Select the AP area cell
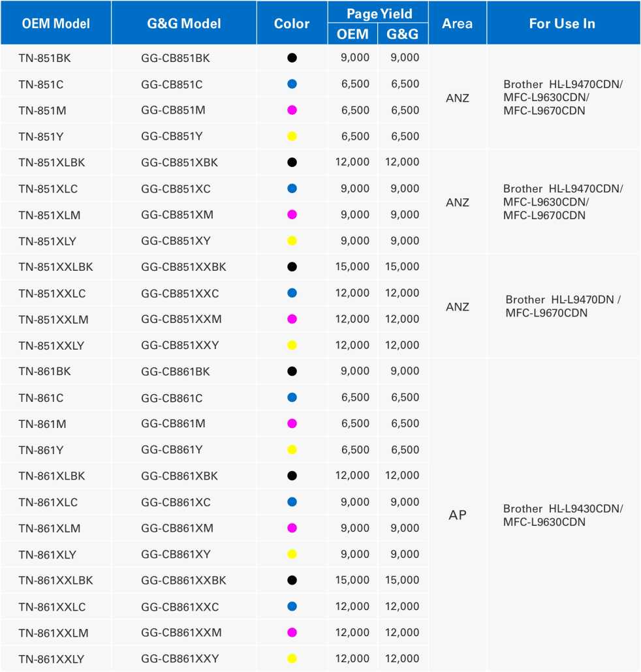 tap(458, 515)
